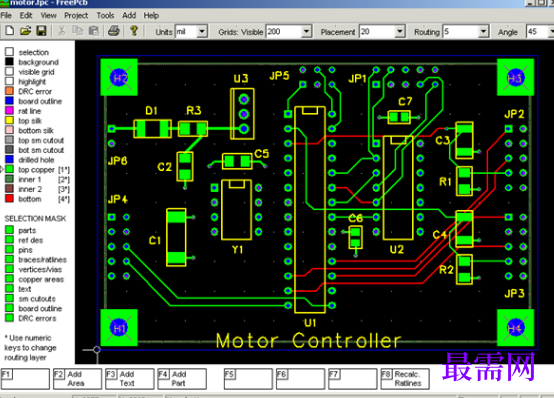Click the board outline color swatch in layers
This screenshot has height=398, width=554.
[x=9, y=101]
